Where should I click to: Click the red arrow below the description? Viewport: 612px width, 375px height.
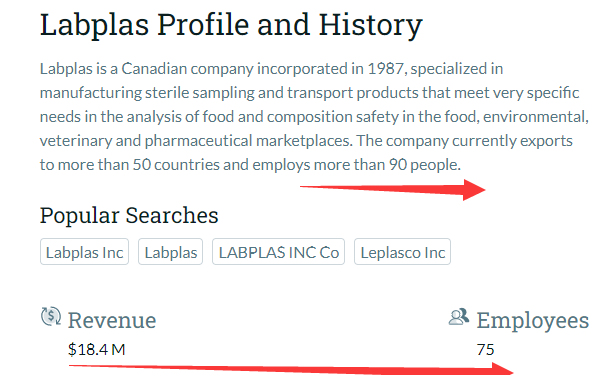coord(392,190)
